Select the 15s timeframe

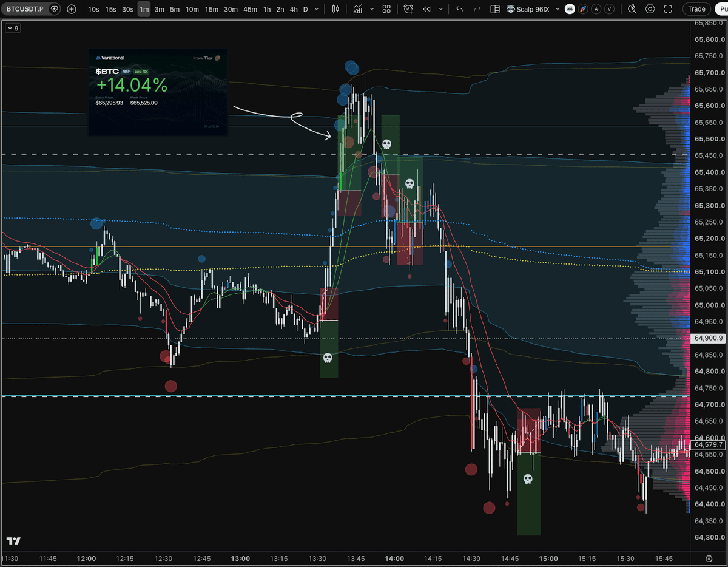coord(110,9)
